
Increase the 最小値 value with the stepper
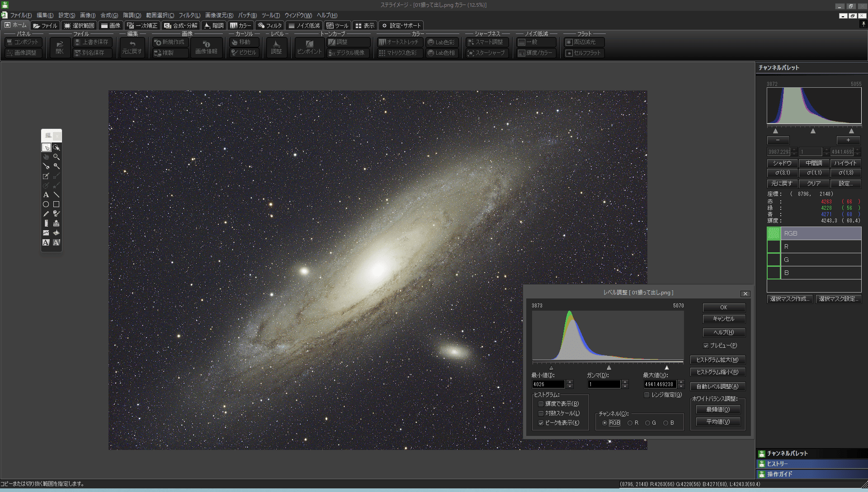point(570,382)
